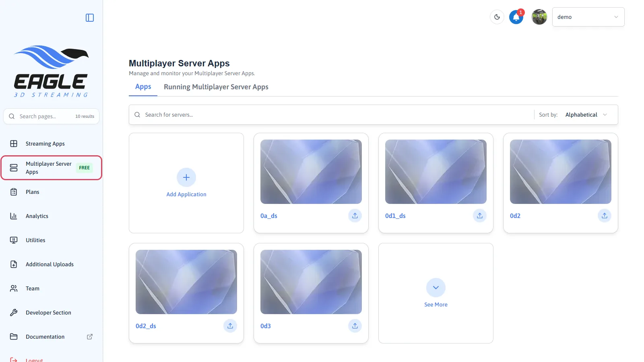
Task: Click the upload icon on 0d2_ds card
Action: pos(230,326)
